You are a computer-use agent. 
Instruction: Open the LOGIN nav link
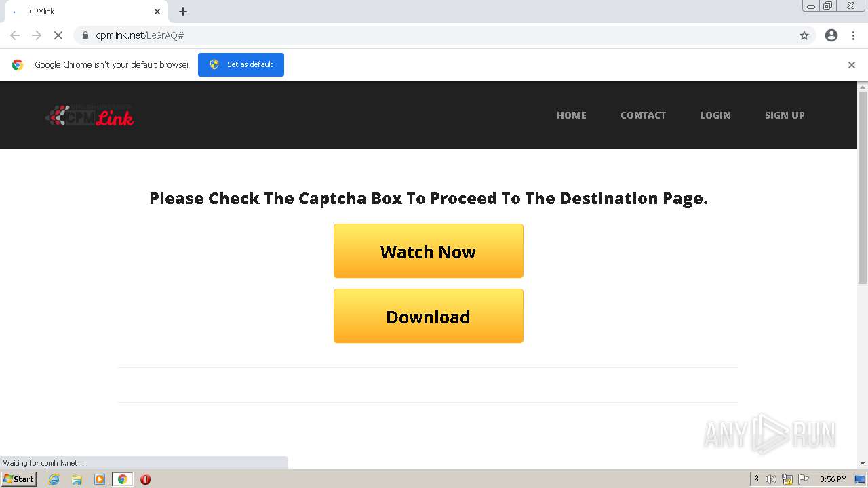[x=715, y=115]
